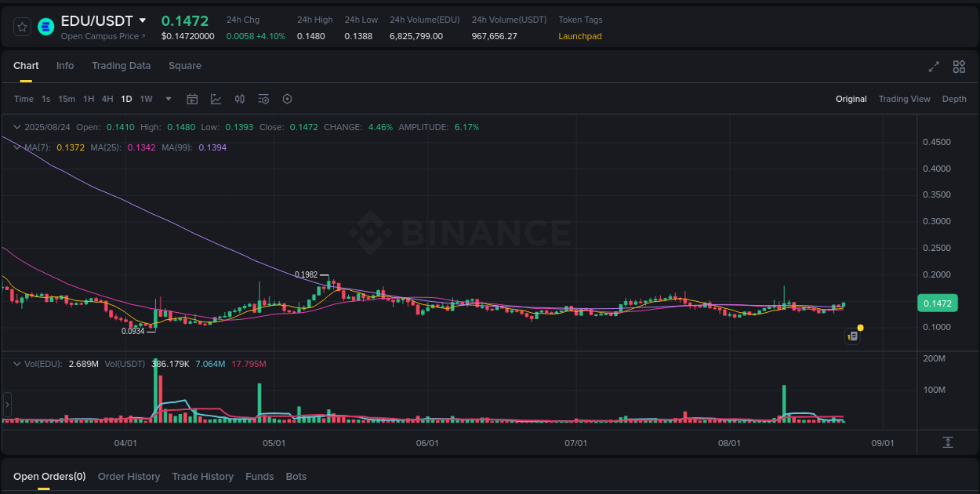This screenshot has height=494, width=980.
Task: Collapse the Vol(EDU) volume panel
Action: coord(16,363)
